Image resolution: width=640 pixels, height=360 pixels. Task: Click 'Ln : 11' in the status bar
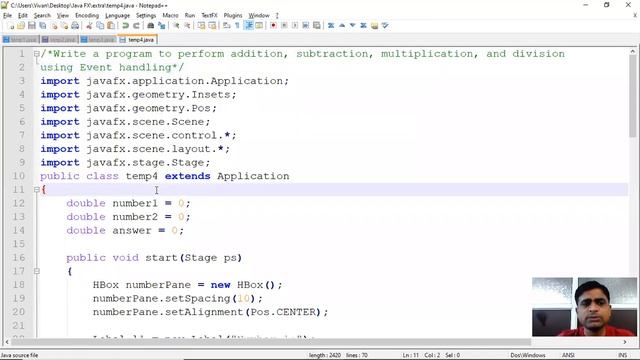(x=411, y=355)
